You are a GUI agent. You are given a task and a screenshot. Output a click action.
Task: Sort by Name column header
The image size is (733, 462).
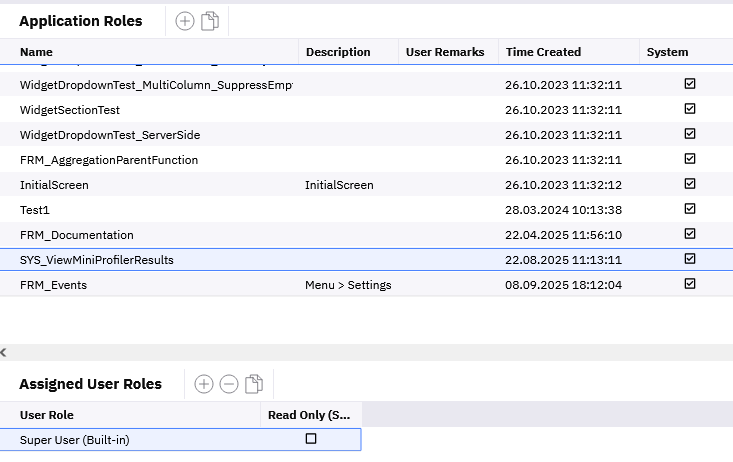pos(37,52)
